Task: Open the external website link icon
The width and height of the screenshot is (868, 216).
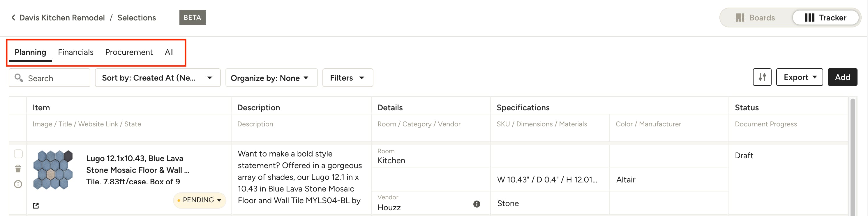Action: [36, 205]
